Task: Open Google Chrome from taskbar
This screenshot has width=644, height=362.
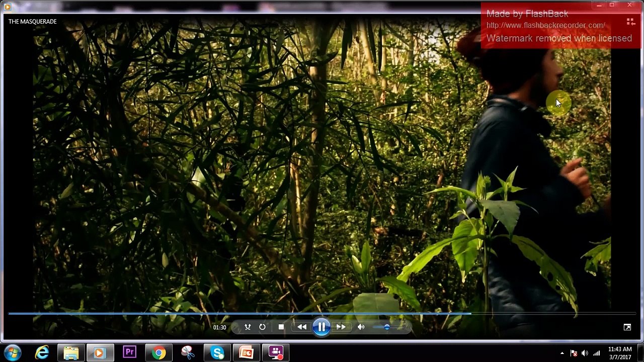Action: [158, 353]
